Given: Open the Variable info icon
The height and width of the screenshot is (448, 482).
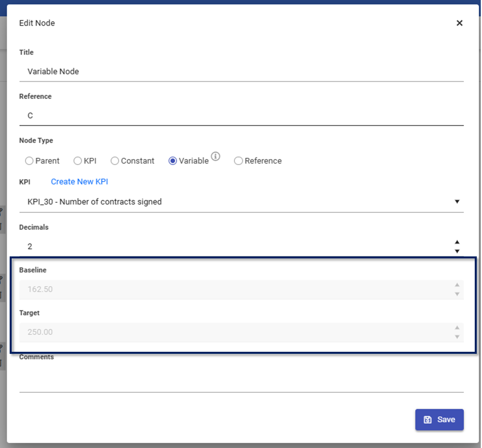Looking at the screenshot, I should coord(215,157).
